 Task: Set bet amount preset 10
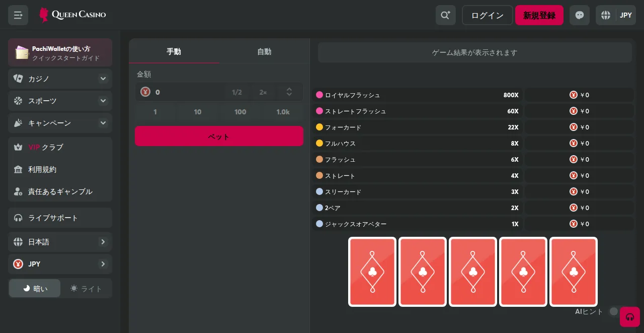click(x=198, y=112)
